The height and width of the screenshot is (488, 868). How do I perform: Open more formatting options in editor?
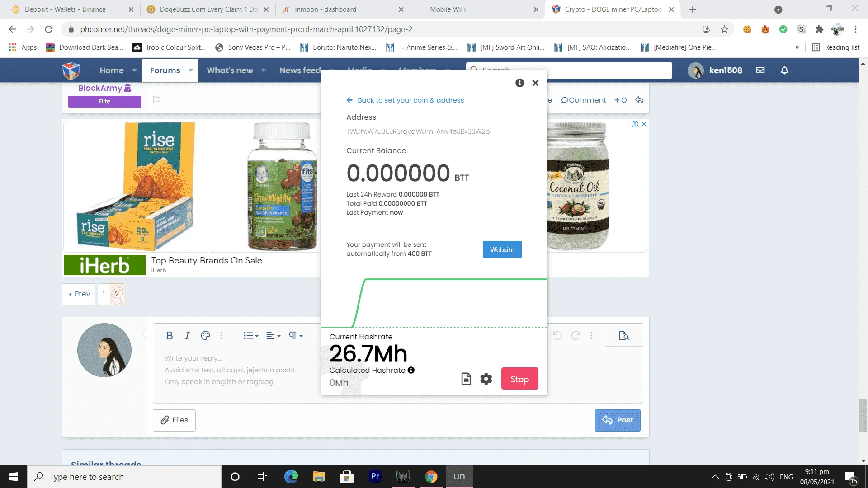click(221, 336)
